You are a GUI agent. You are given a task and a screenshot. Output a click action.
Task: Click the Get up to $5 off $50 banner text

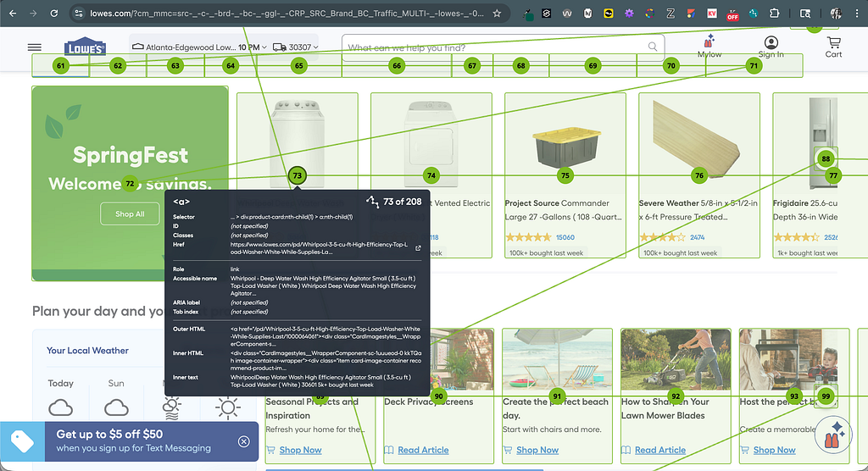click(109, 434)
